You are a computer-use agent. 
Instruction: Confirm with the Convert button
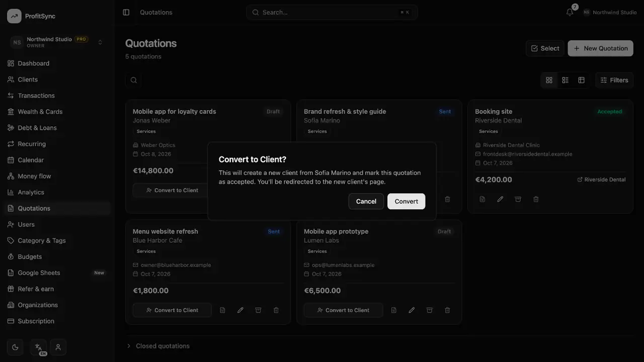coord(406,201)
